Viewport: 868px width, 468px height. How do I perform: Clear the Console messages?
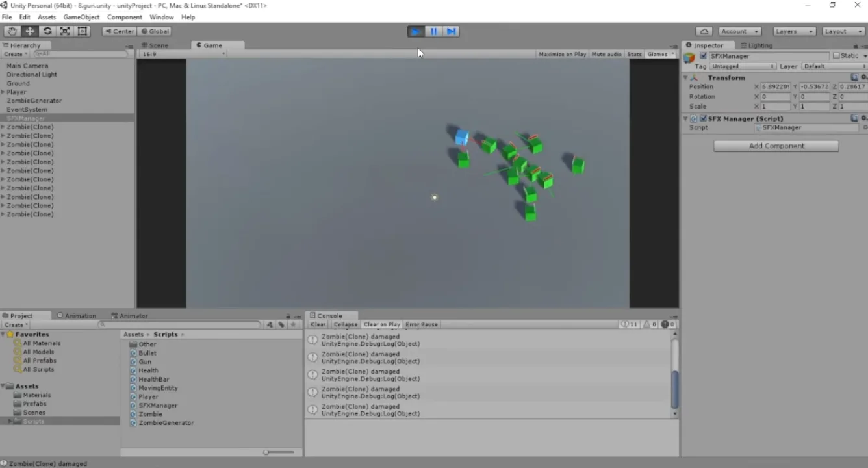(318, 324)
